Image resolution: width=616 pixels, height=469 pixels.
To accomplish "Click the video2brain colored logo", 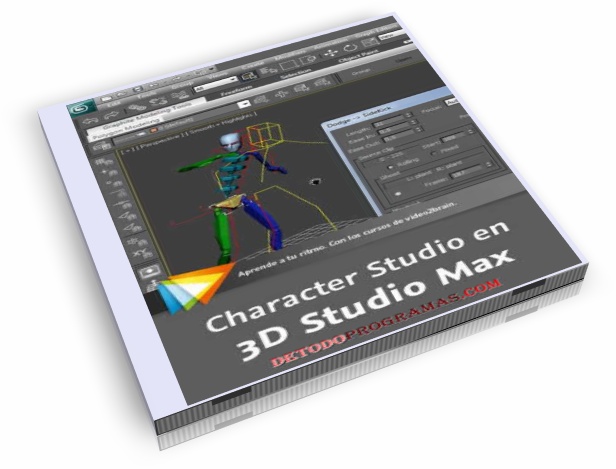I will pos(195,288).
